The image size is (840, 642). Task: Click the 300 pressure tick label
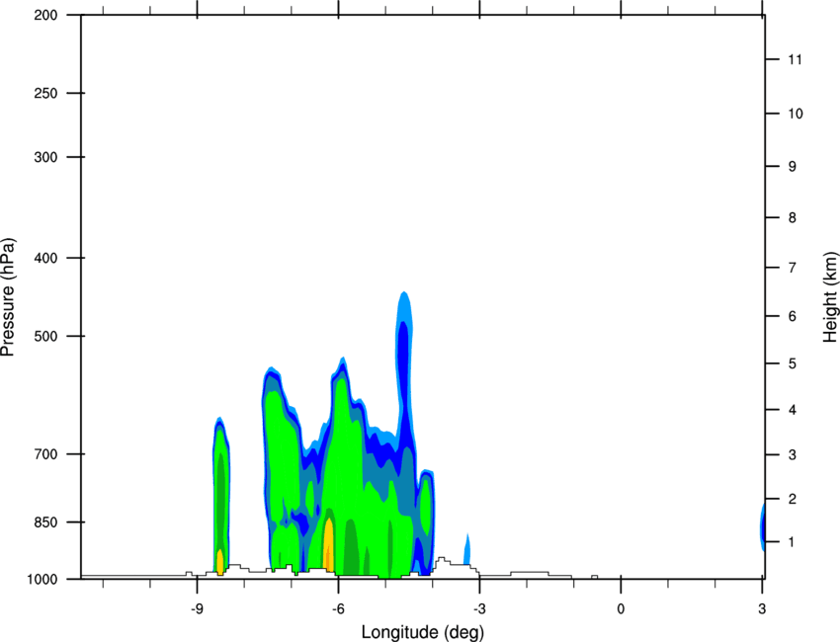click(45, 157)
